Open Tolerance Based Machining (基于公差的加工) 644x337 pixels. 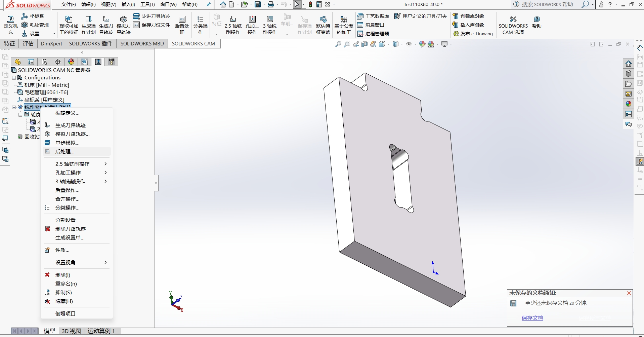(344, 25)
